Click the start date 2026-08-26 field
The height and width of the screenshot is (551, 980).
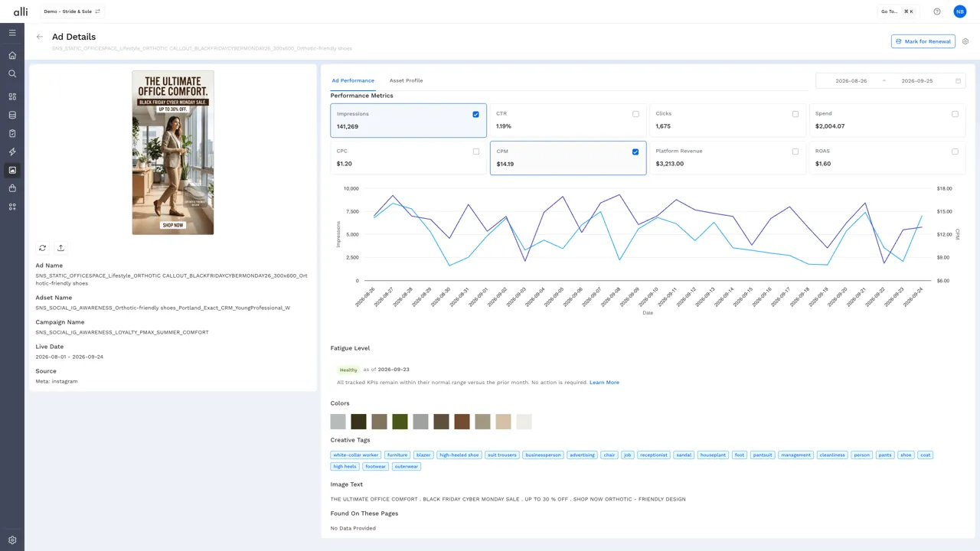pyautogui.click(x=851, y=80)
